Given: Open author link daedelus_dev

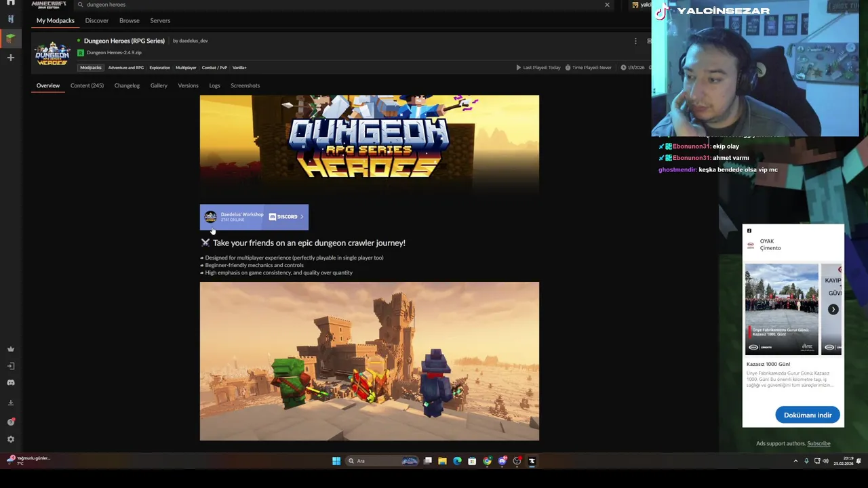Looking at the screenshot, I should pyautogui.click(x=193, y=41).
